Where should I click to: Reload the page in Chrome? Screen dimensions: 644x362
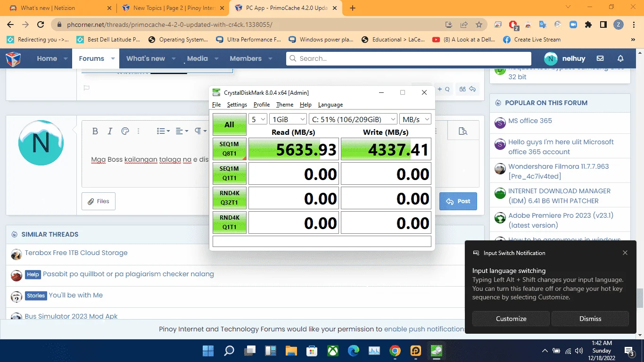pos(41,25)
